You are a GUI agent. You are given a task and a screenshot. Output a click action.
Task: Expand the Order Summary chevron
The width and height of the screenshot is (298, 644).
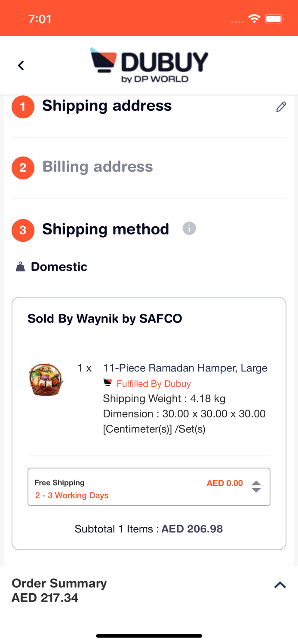pos(280,585)
